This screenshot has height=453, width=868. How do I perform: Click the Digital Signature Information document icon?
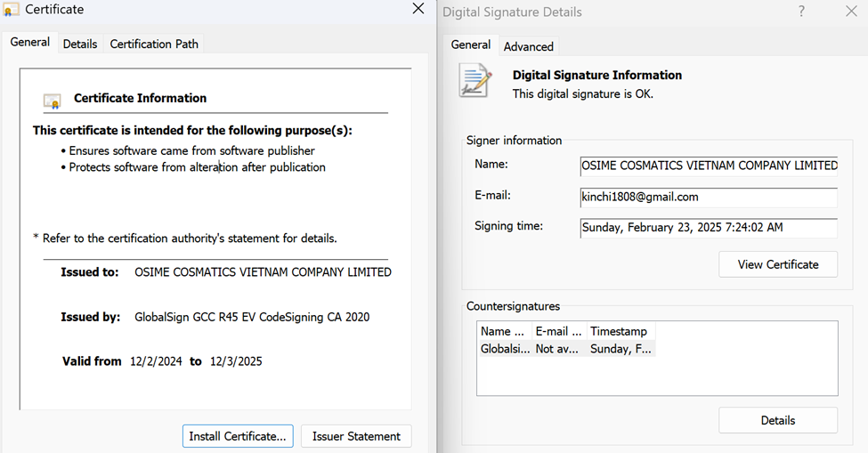(475, 81)
